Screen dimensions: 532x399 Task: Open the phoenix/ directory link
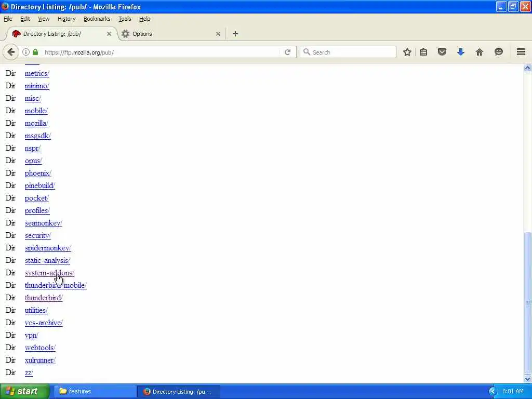[38, 173]
